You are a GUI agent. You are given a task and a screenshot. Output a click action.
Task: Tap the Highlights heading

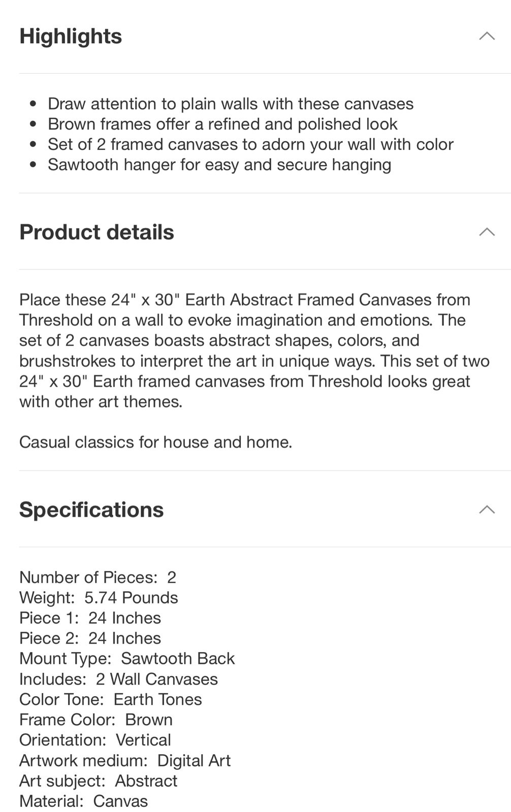[71, 37]
